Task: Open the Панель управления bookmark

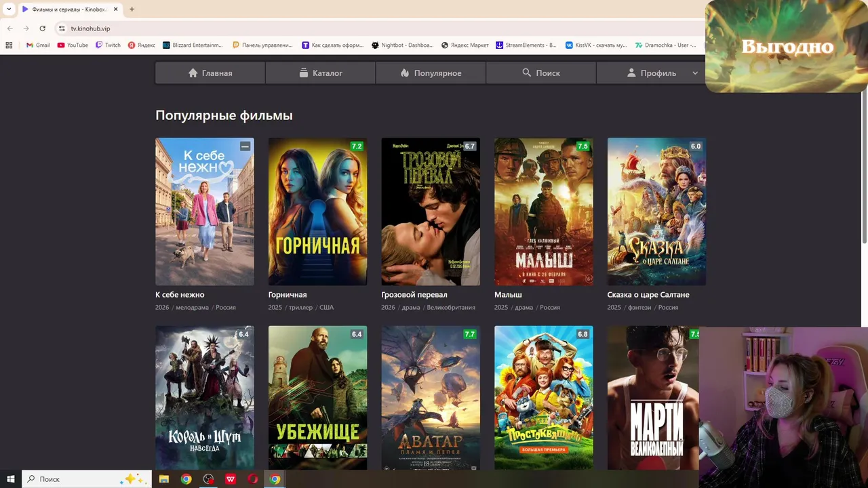Action: tap(262, 45)
